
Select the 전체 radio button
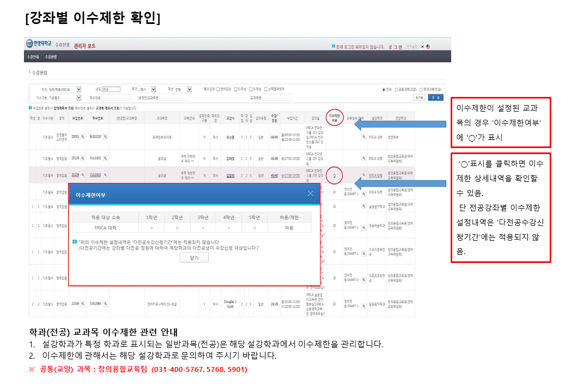click(384, 89)
